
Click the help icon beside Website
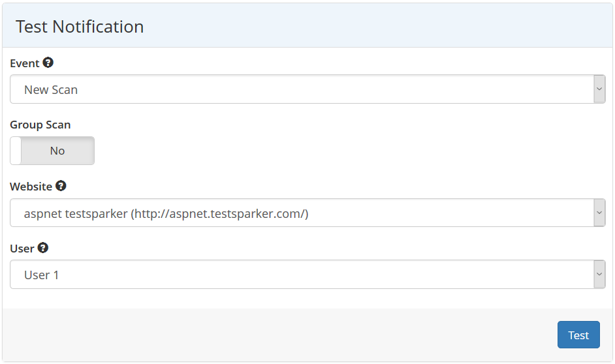(61, 186)
